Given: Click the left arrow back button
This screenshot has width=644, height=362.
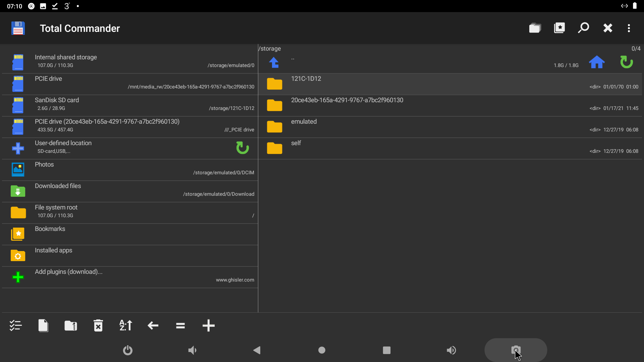Looking at the screenshot, I should pos(153,325).
